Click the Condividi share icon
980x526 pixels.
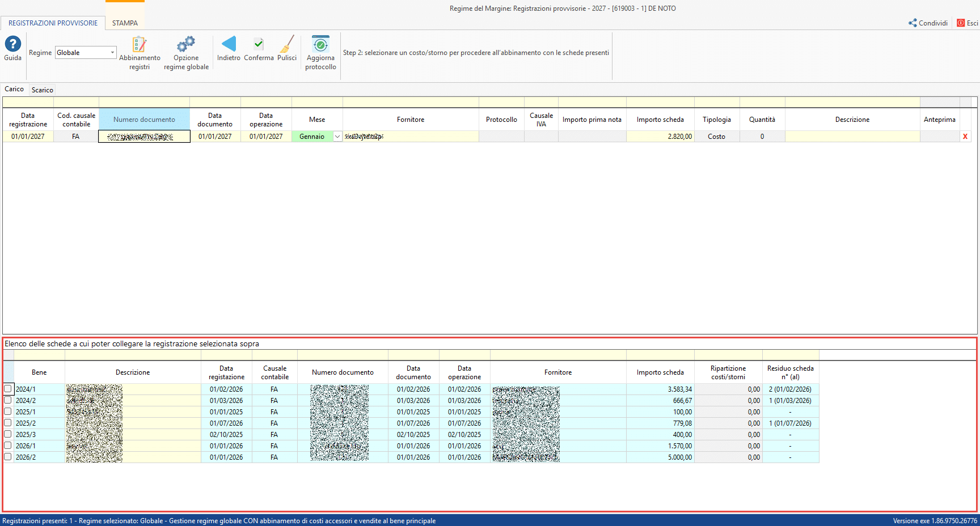913,23
